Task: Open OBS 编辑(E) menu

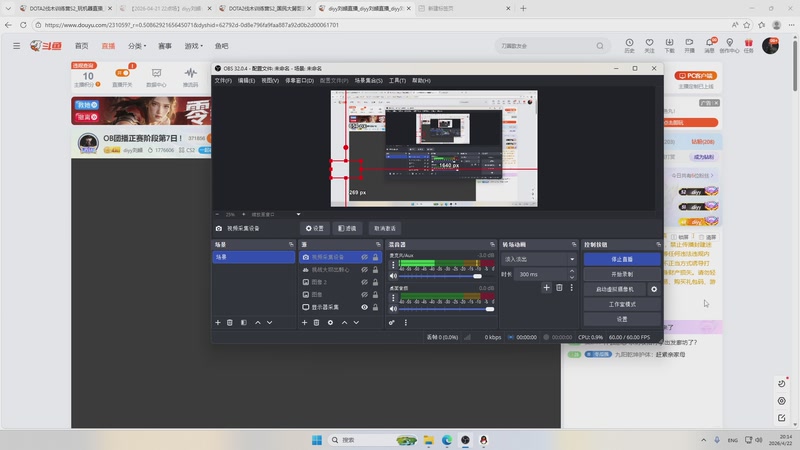Action: coord(246,81)
